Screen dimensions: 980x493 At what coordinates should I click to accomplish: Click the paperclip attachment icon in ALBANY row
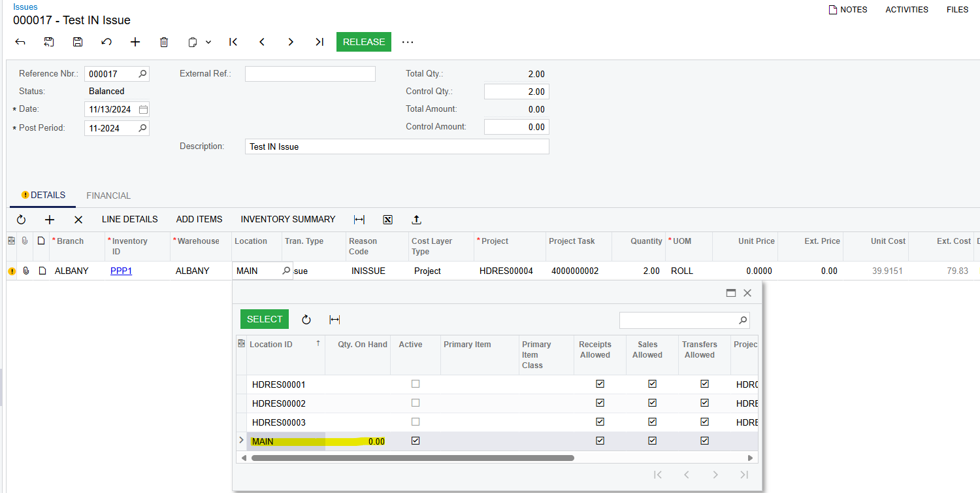pos(26,271)
